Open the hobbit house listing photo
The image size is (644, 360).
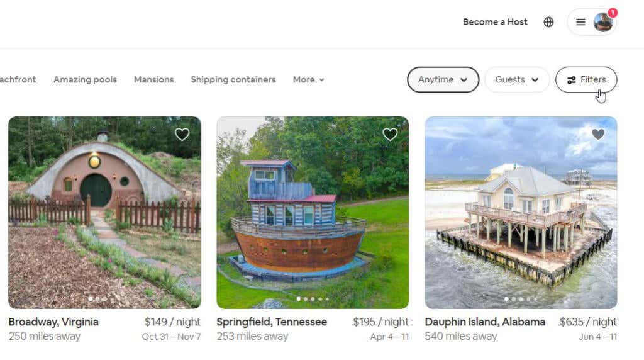[104, 214]
